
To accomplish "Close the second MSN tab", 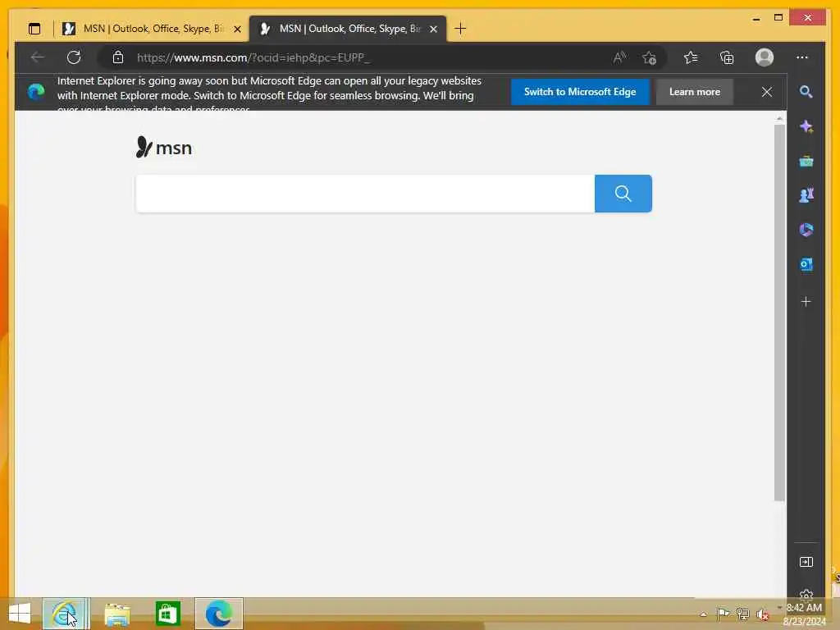I will pos(433,29).
